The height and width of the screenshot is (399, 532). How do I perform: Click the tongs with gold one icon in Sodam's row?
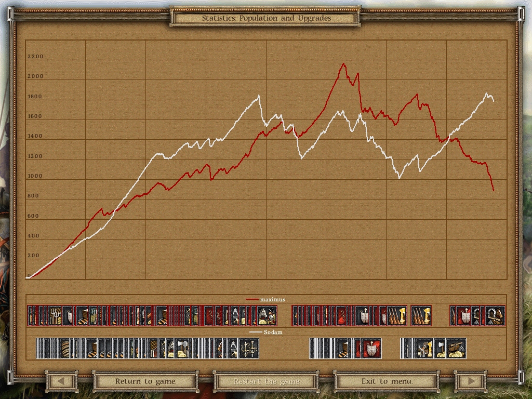[423, 349]
